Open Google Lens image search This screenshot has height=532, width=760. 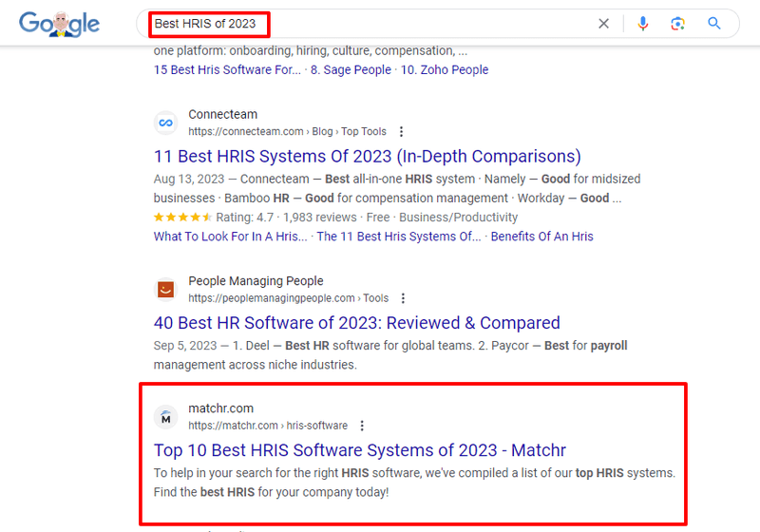[x=677, y=23]
